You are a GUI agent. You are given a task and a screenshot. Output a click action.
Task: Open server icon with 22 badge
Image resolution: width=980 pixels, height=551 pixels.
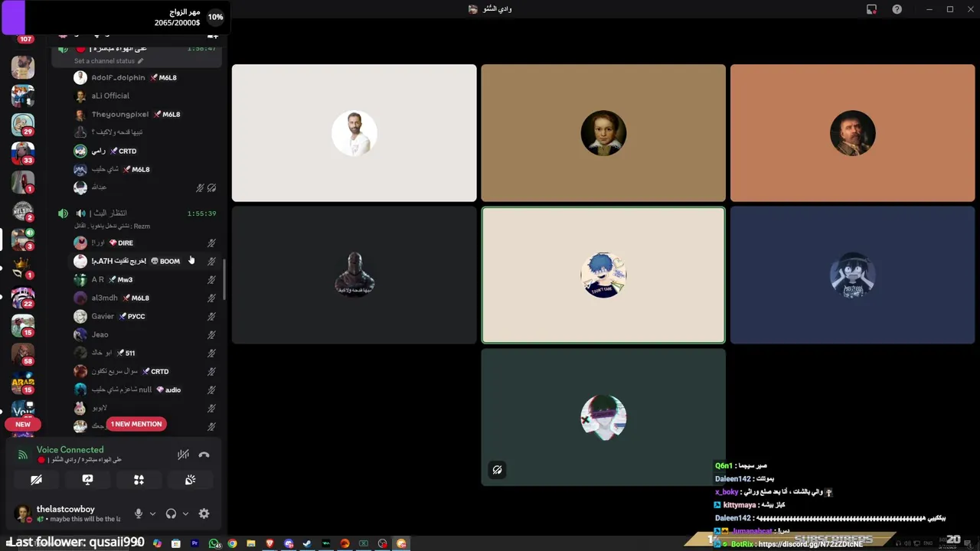click(x=23, y=297)
